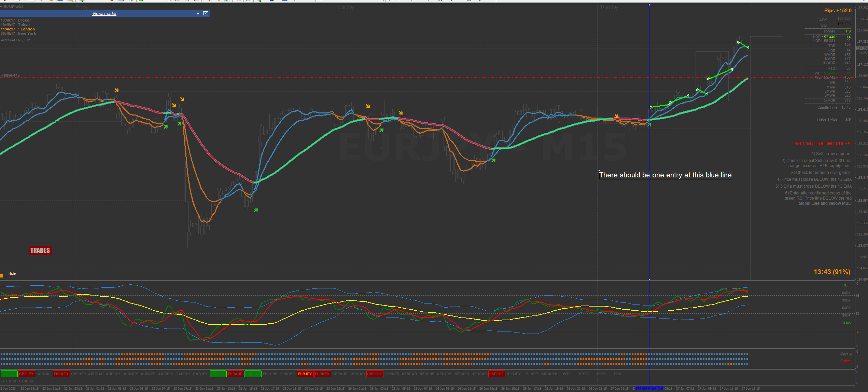Expand the EURJPY,M15 chart menu triangle
868x392 pixels.
(1, 6)
